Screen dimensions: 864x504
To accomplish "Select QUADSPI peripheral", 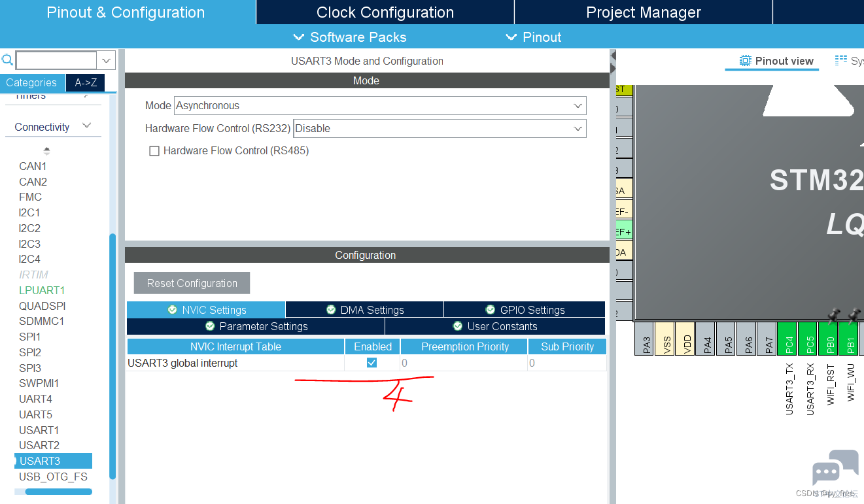I will tap(43, 306).
